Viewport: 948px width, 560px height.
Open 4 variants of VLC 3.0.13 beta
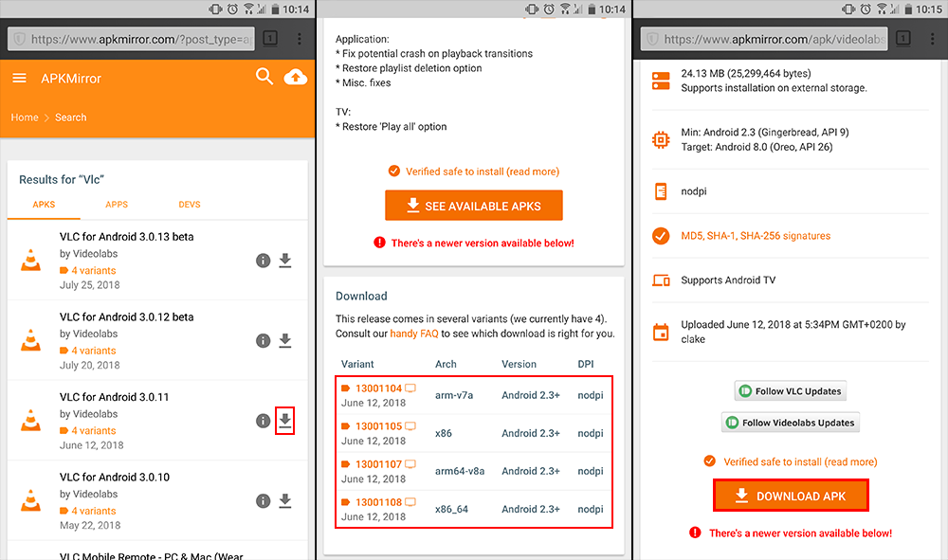[x=87, y=271]
